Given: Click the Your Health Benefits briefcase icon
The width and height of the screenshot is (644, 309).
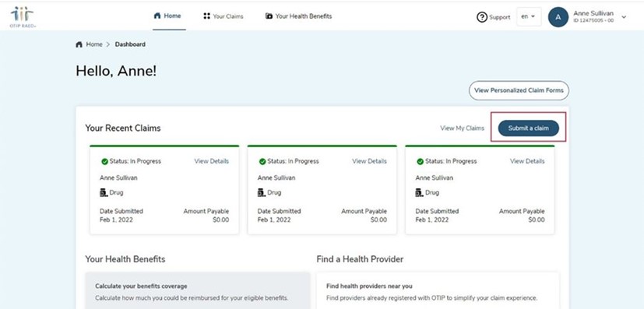Looking at the screenshot, I should [x=269, y=16].
